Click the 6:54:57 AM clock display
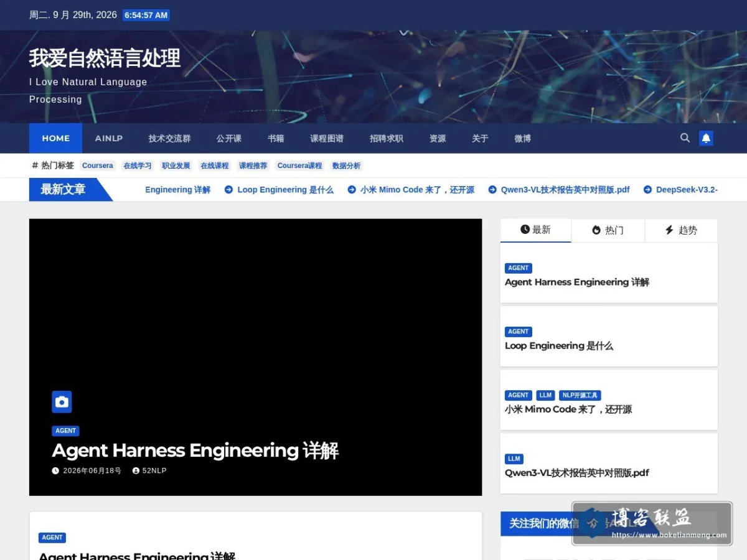 pyautogui.click(x=146, y=15)
